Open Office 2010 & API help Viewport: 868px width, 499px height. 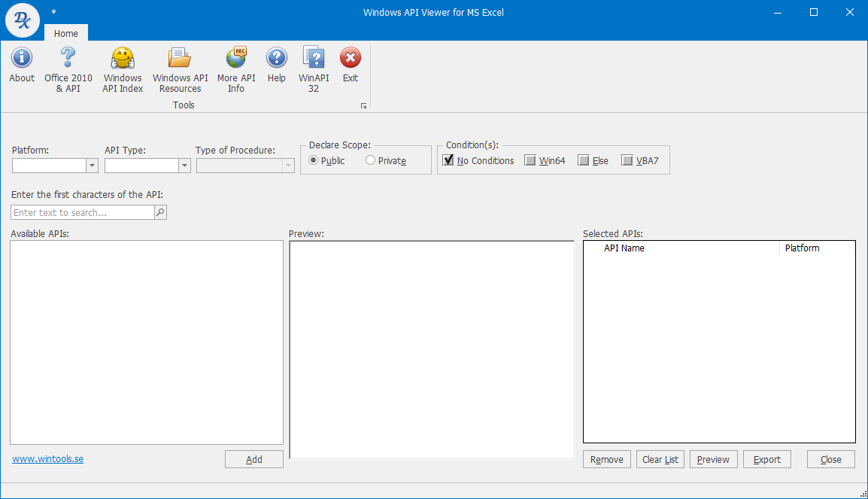(x=68, y=70)
